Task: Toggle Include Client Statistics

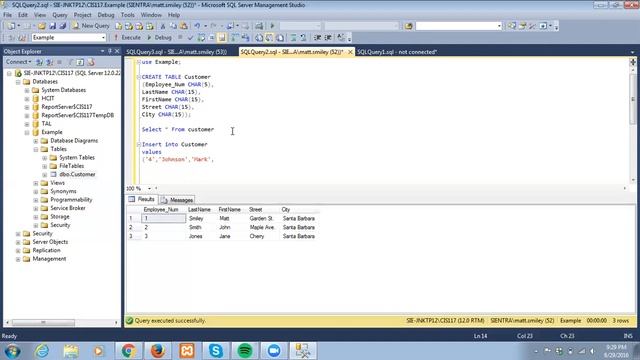Action: [x=245, y=38]
